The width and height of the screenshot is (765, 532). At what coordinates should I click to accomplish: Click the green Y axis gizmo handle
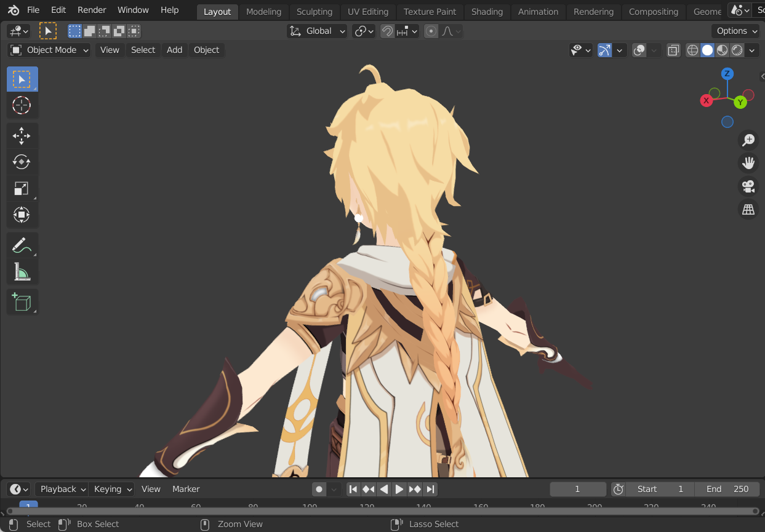tap(740, 102)
